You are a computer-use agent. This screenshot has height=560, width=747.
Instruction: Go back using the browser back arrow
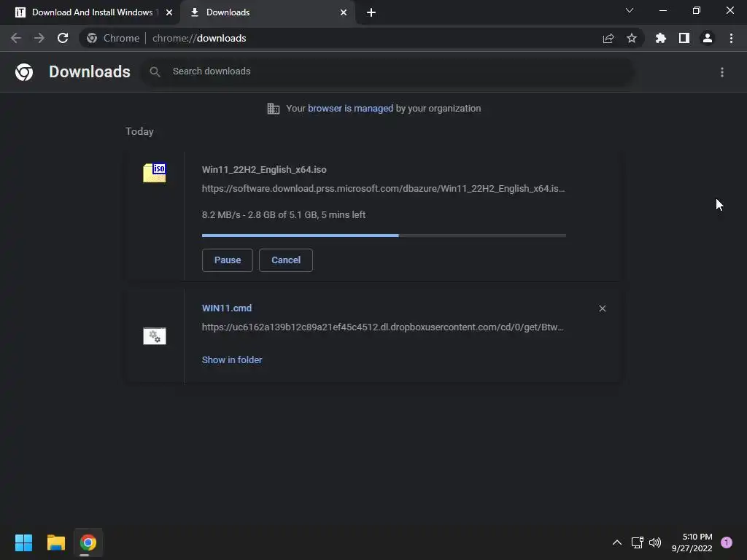coord(16,38)
